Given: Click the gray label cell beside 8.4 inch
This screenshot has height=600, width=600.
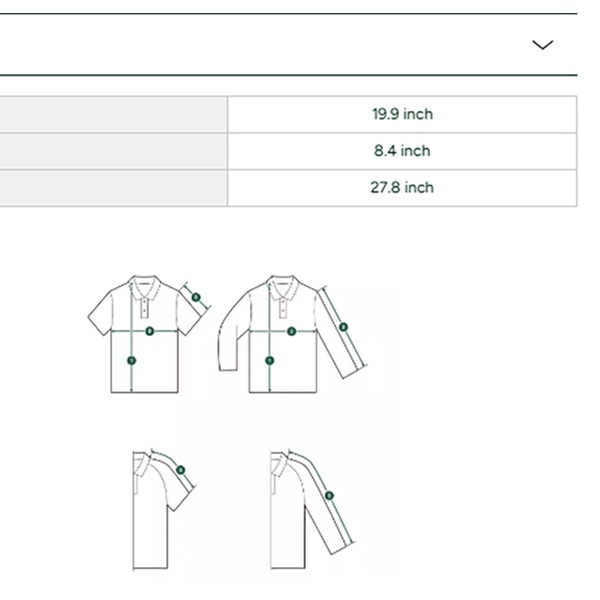Looking at the screenshot, I should [x=113, y=151].
